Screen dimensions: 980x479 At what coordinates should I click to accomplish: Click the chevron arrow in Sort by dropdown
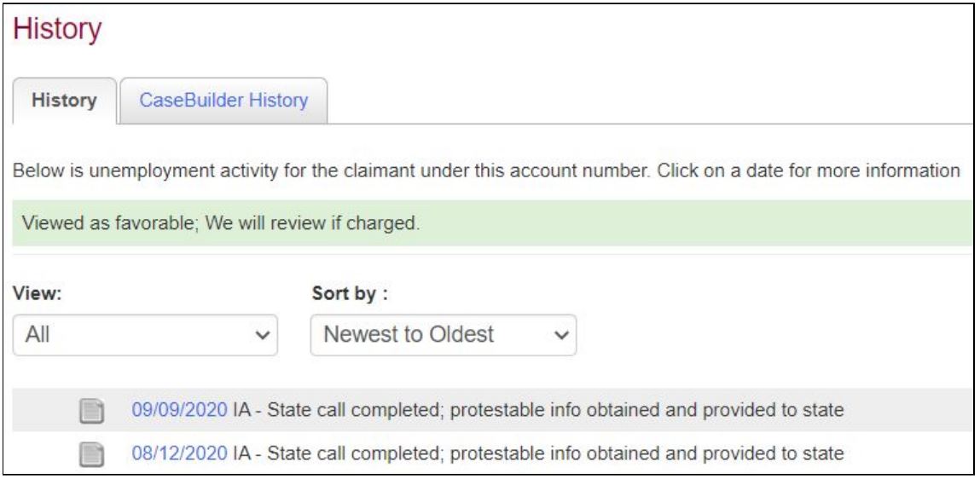560,335
